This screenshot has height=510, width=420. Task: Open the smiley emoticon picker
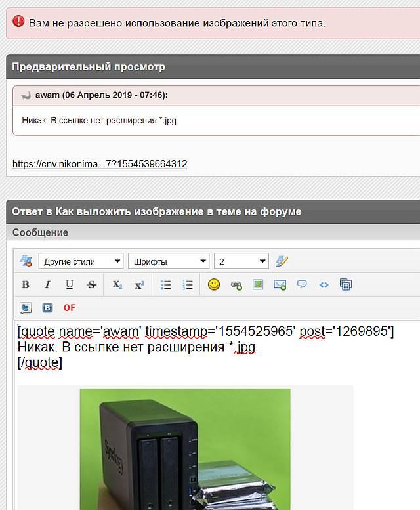pyautogui.click(x=214, y=285)
